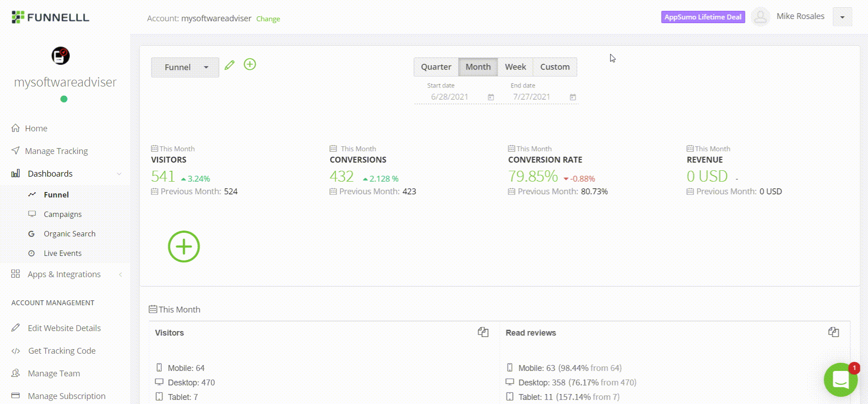Viewport: 868px width, 404px height.
Task: Switch to Custom date range
Action: tap(554, 67)
